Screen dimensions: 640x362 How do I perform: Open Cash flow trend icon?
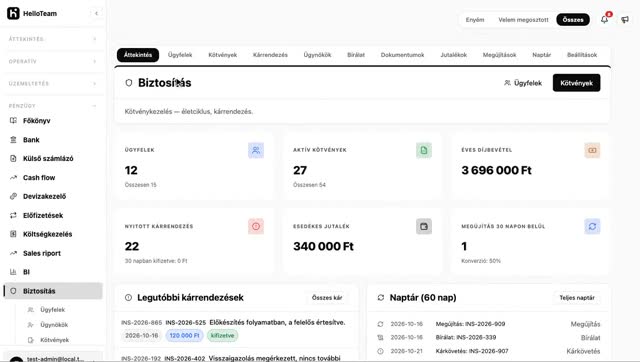click(13, 178)
